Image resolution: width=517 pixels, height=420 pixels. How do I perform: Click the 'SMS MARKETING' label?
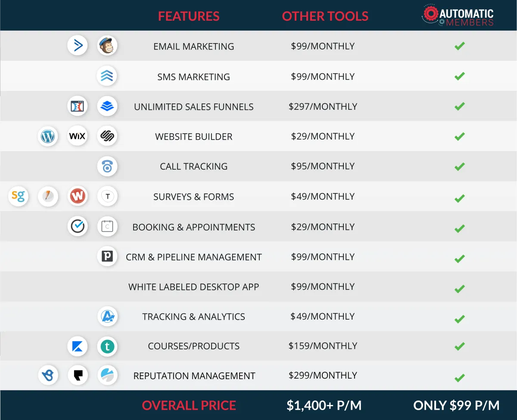194,77
